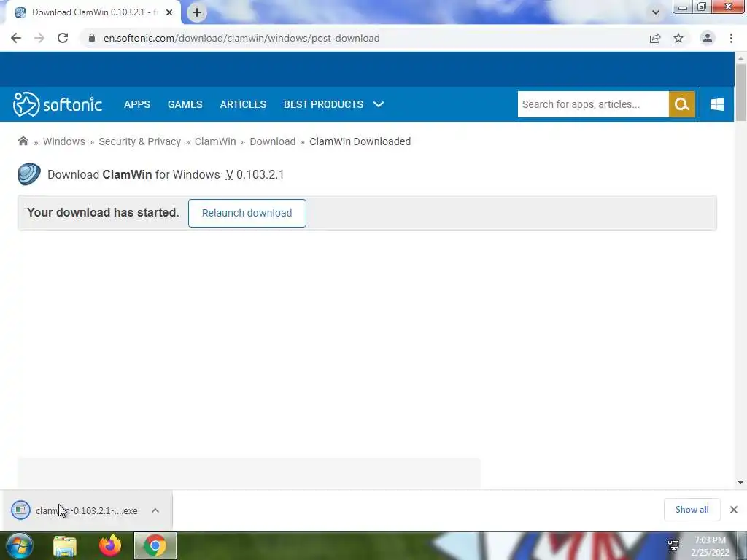Click the page vertical scrollbar thumb
747x560 pixels.
pos(740,93)
